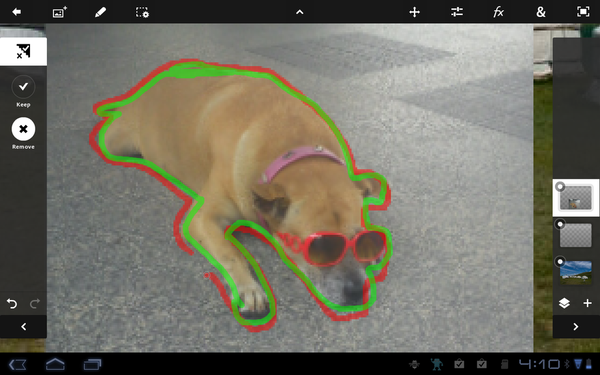Image resolution: width=600 pixels, height=375 pixels.
Task: Tap the Bluetooth status icon
Action: click(567, 364)
